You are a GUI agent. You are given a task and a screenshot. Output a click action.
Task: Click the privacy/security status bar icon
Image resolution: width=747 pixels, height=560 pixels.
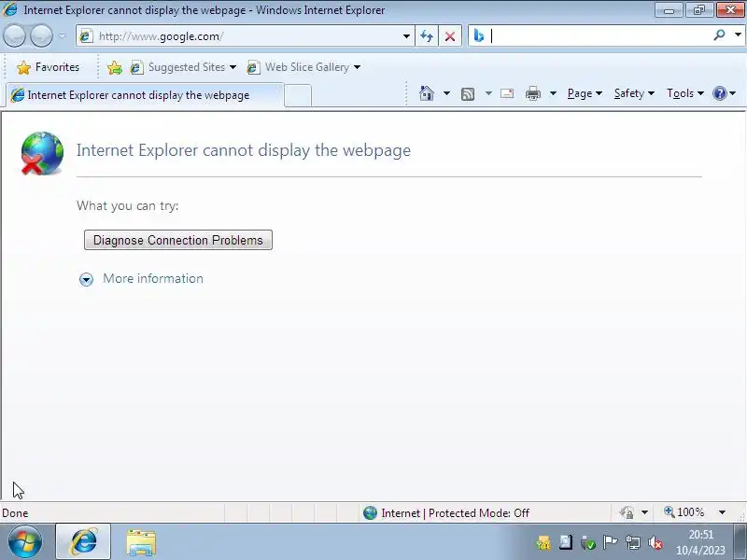click(x=627, y=512)
